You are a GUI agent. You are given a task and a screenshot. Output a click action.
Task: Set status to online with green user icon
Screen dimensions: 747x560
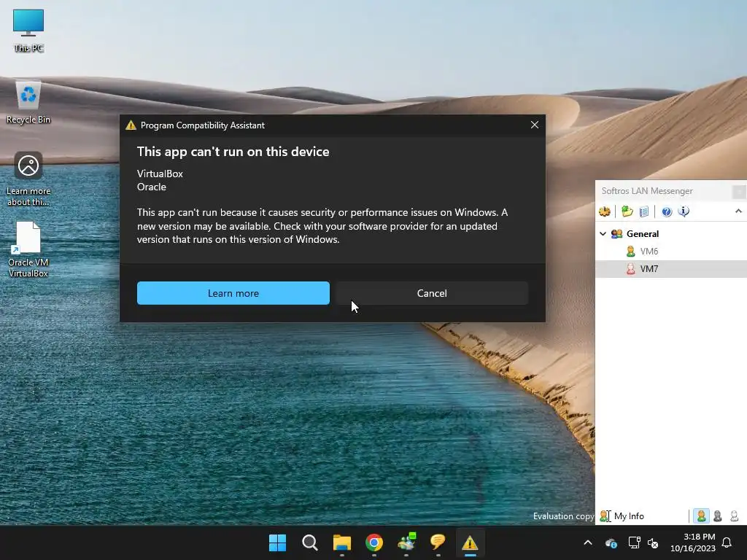701,516
